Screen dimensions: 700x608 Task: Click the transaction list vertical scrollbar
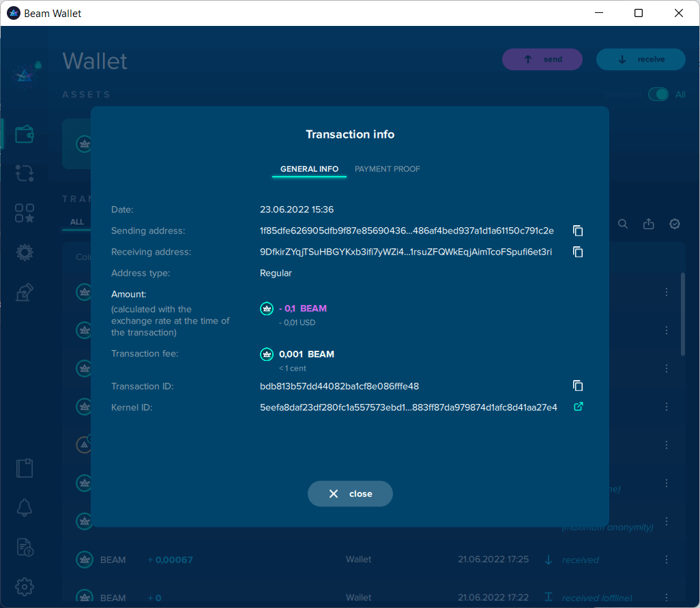coord(683,314)
